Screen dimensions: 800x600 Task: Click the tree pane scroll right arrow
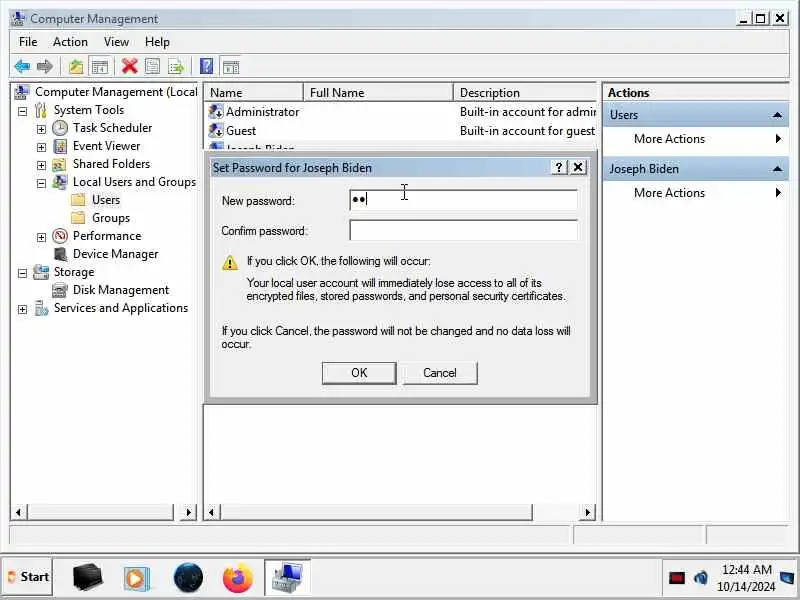coord(188,512)
